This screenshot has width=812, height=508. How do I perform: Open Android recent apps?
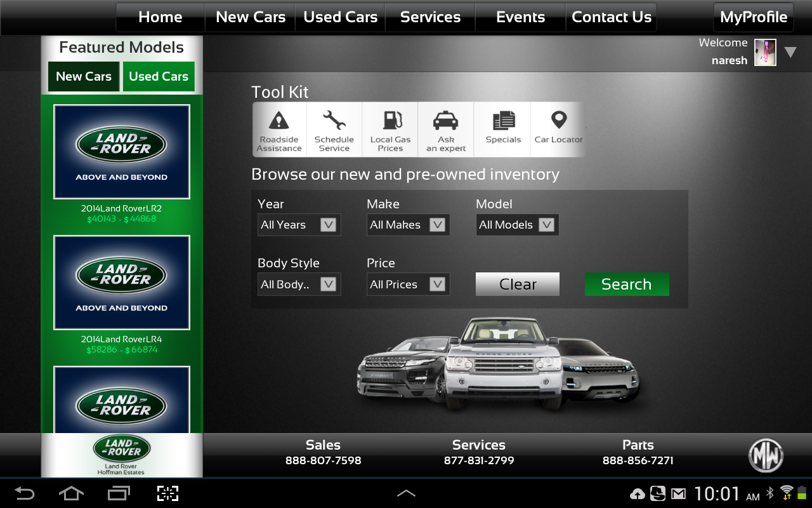(x=119, y=493)
